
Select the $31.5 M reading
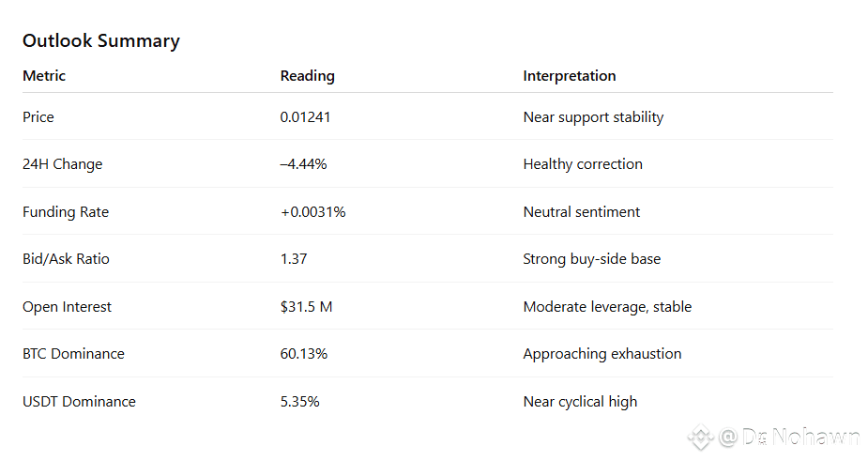pyautogui.click(x=306, y=307)
